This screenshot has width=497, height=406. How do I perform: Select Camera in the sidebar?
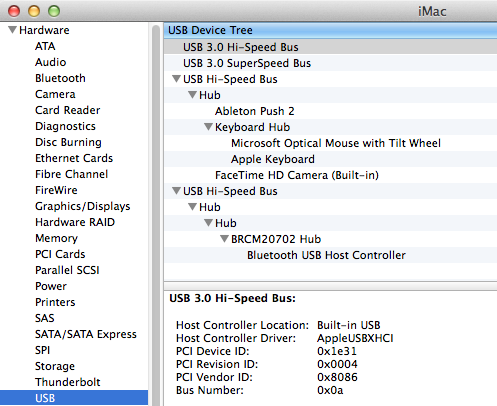tap(55, 94)
